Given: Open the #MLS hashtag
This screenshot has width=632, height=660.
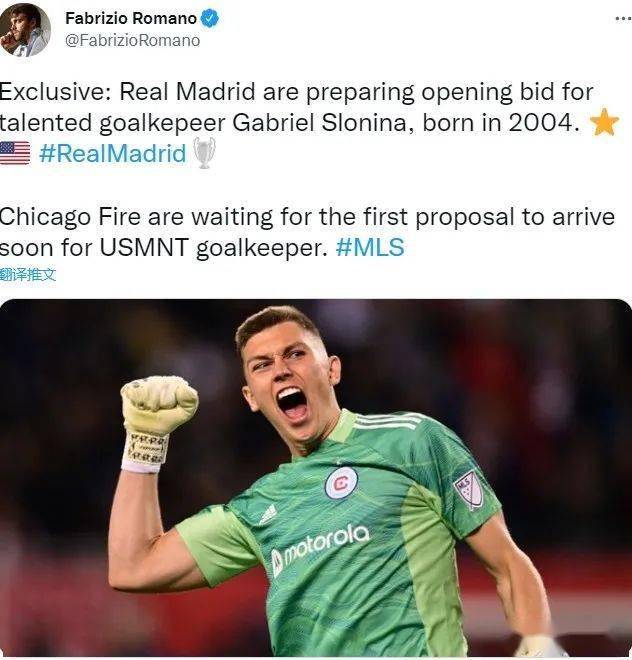Looking at the screenshot, I should pyautogui.click(x=370, y=247).
